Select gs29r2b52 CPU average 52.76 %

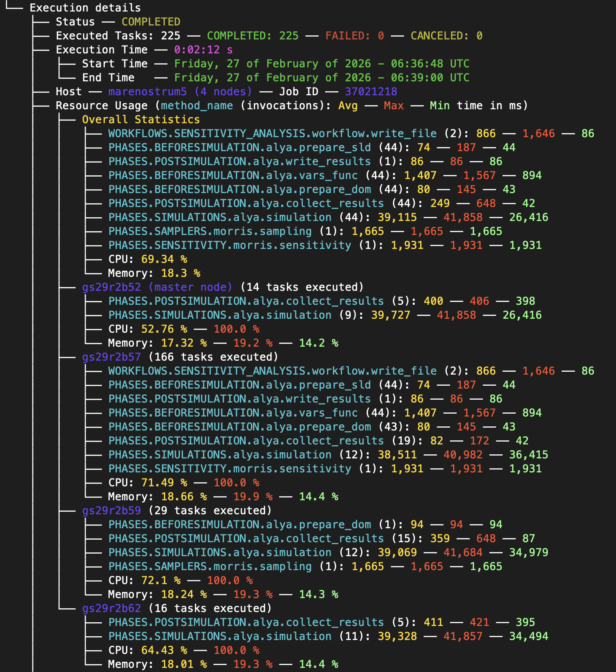[164, 329]
